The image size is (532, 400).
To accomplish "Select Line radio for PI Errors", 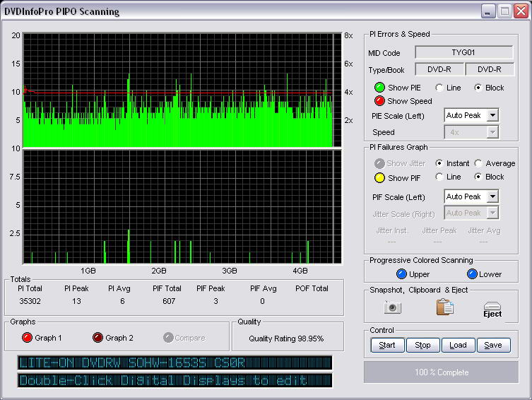I will pyautogui.click(x=439, y=88).
